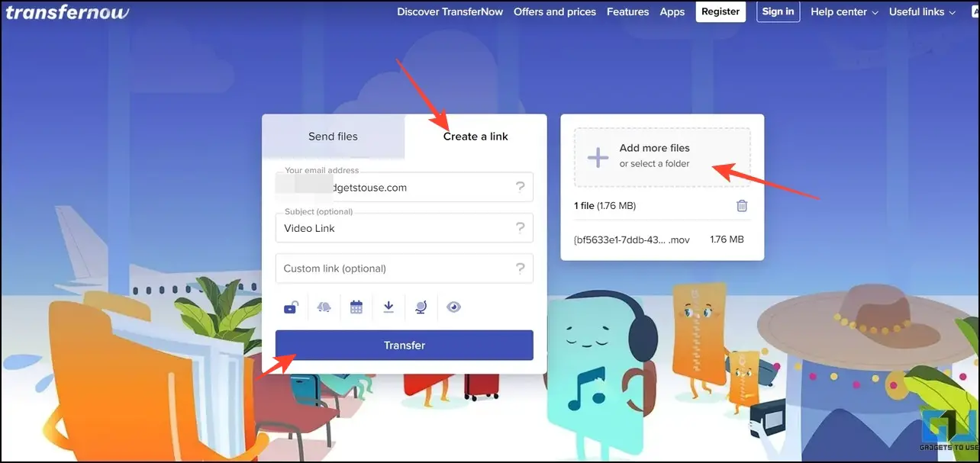Click the help question mark beside Custom link
This screenshot has height=463, width=980.
[x=521, y=268]
